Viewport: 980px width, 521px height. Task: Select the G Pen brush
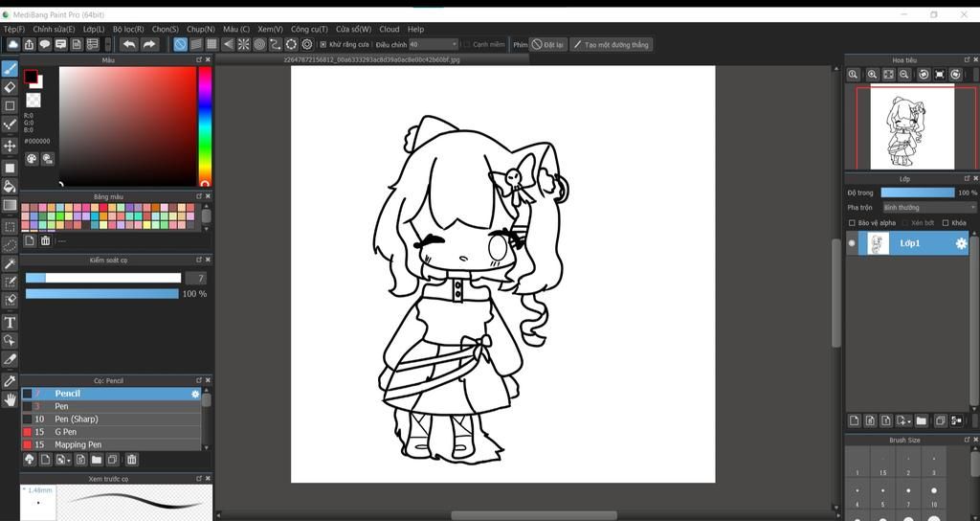111,432
